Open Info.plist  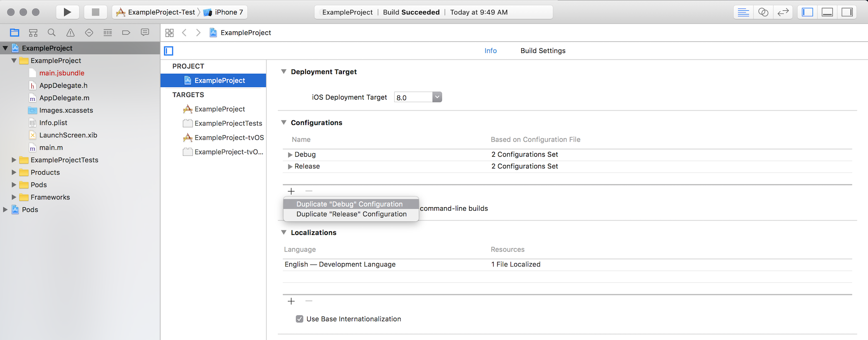[53, 122]
